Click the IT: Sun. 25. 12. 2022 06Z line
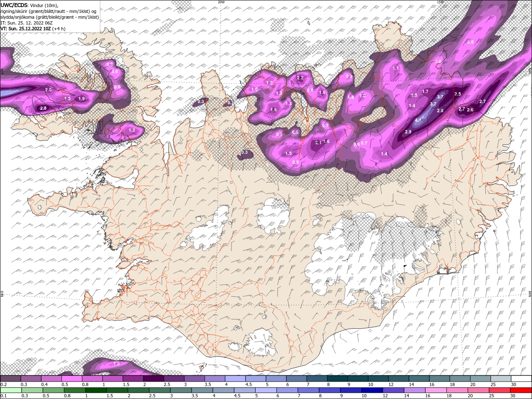Image resolution: width=532 pixels, height=399 pixels. point(26,23)
